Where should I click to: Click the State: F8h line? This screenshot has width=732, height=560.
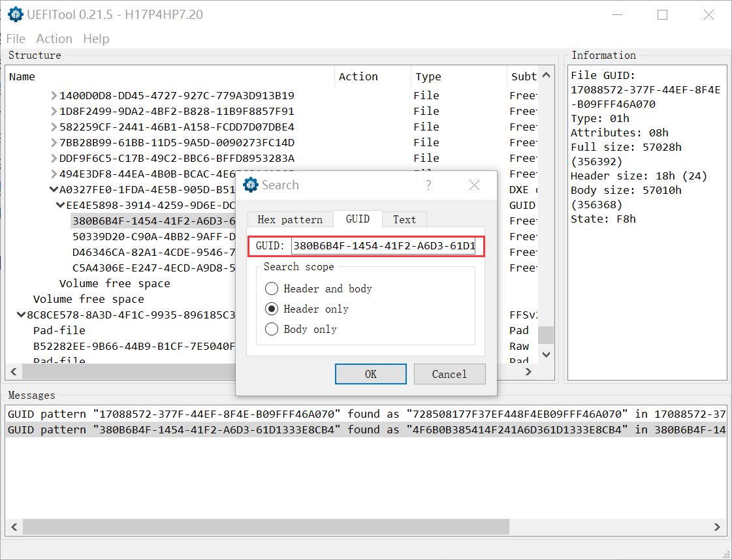[603, 219]
